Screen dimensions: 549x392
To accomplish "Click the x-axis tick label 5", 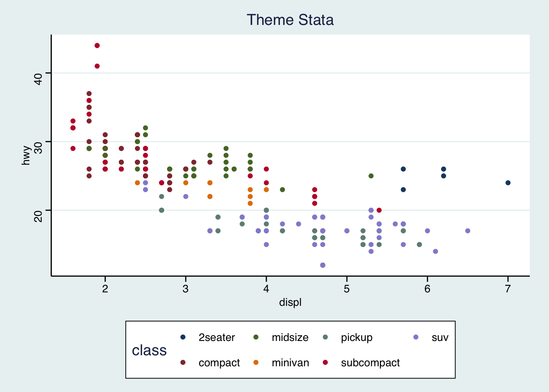I will click(x=347, y=289).
